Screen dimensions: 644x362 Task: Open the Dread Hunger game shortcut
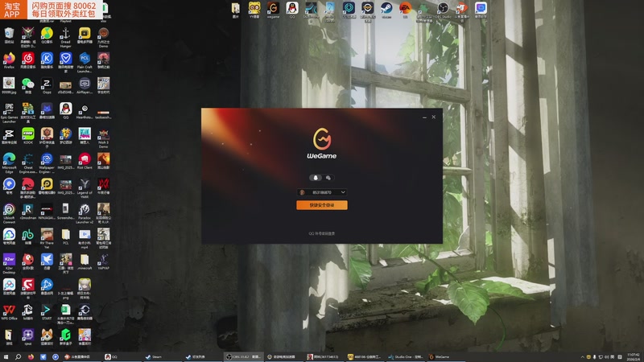[66, 37]
